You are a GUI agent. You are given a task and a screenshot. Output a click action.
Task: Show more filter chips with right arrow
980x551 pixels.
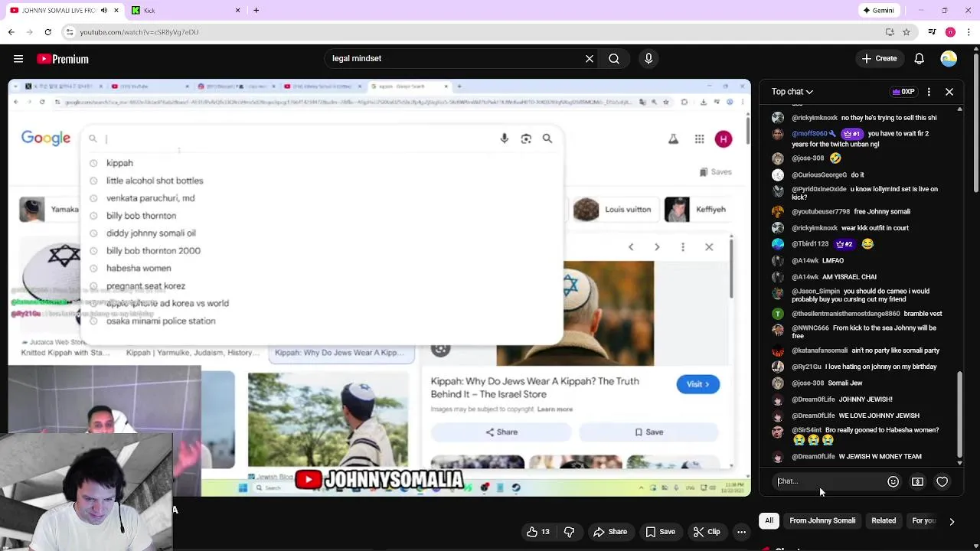pyautogui.click(x=952, y=521)
